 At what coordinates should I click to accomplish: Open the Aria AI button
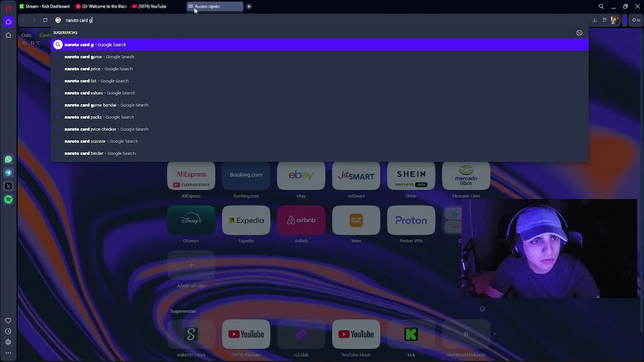point(636,20)
